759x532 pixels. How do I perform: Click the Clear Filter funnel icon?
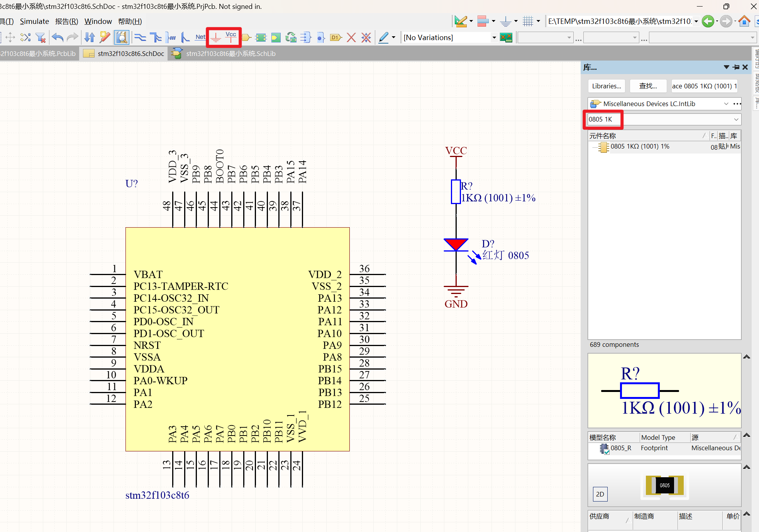[x=40, y=37]
